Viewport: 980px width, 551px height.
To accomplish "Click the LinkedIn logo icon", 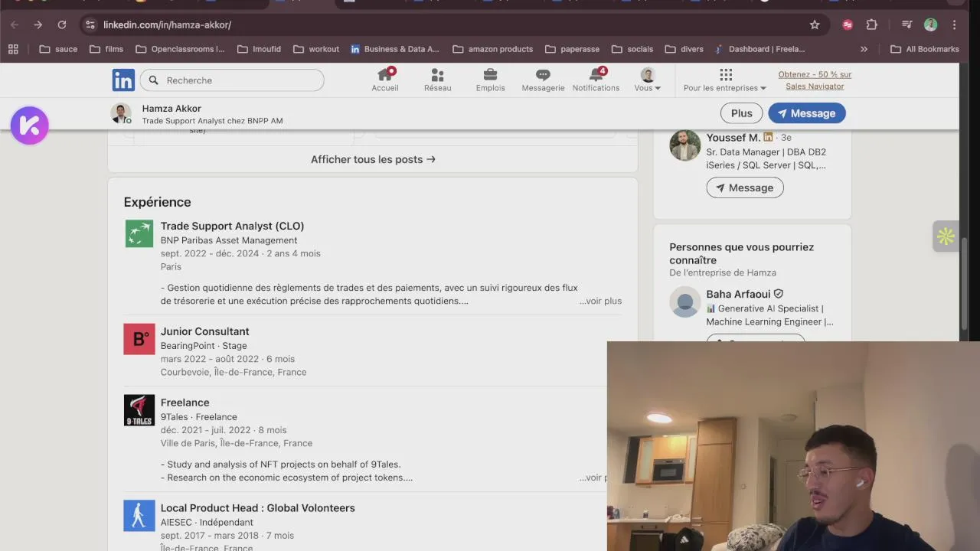I will [123, 80].
